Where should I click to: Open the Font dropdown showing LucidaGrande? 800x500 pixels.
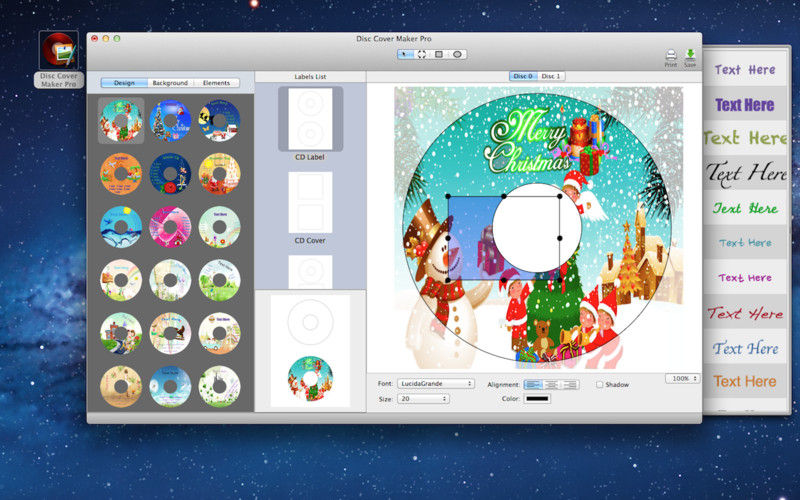coord(436,384)
